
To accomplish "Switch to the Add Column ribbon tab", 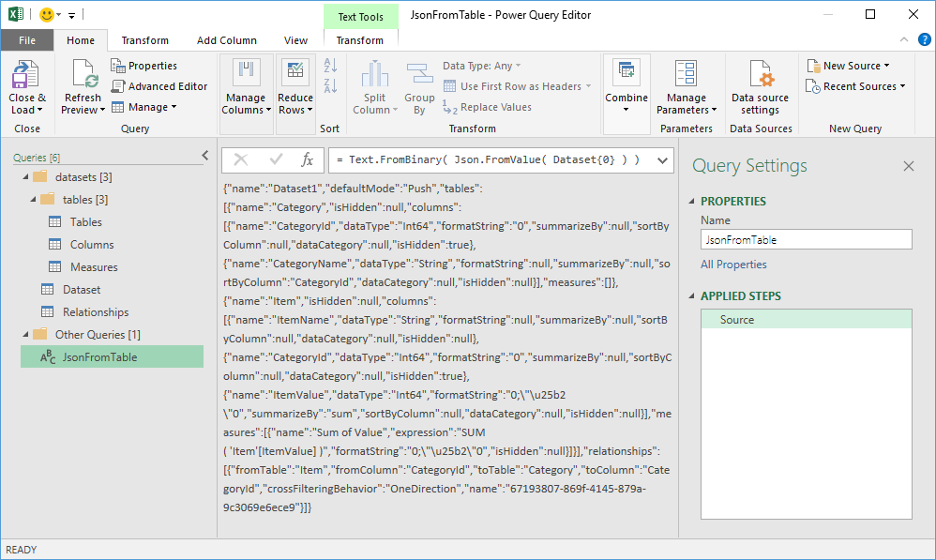I will pos(226,40).
